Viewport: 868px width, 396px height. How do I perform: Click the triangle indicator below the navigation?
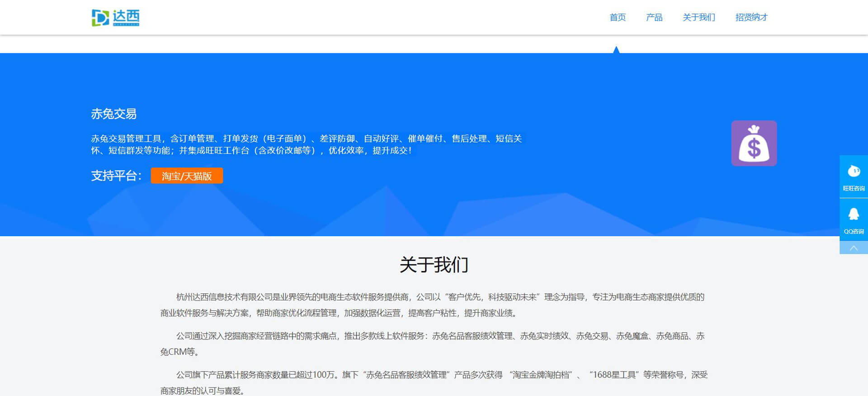pyautogui.click(x=616, y=50)
